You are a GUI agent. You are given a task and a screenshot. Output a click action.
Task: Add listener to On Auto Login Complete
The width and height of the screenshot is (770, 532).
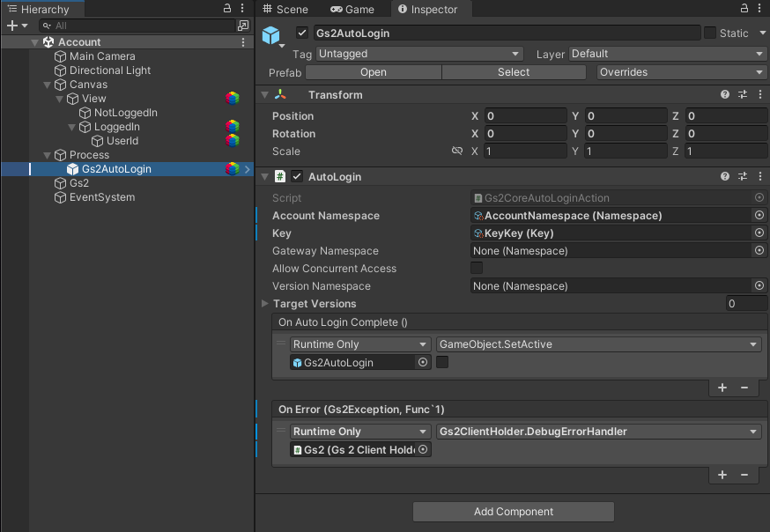[x=722, y=388]
